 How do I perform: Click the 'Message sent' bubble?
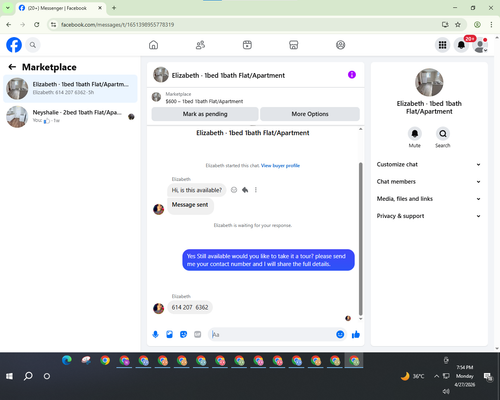coord(190,205)
